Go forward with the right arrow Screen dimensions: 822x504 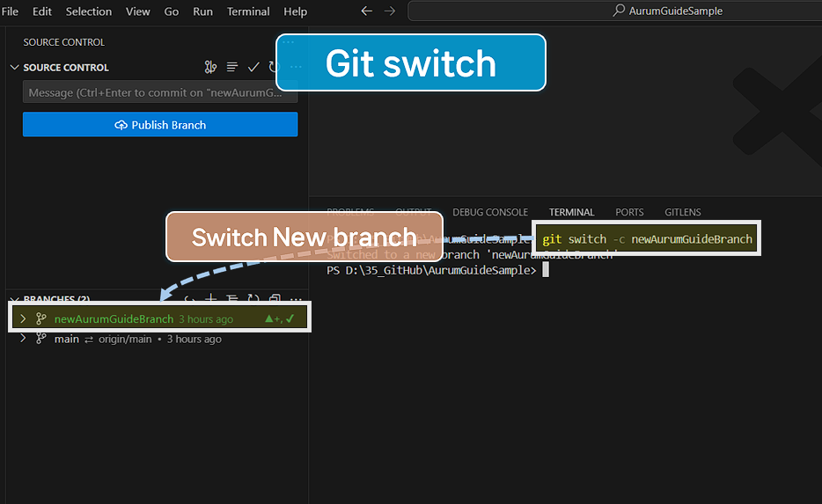point(390,11)
